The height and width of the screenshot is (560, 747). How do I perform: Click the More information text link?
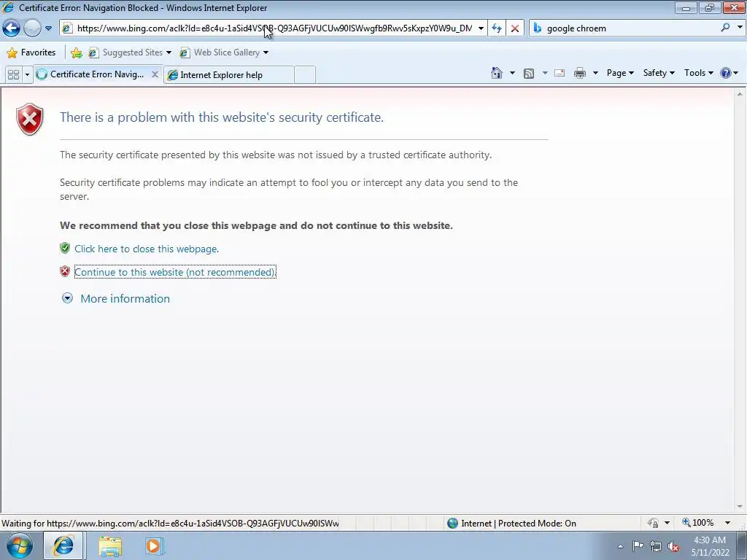[125, 298]
